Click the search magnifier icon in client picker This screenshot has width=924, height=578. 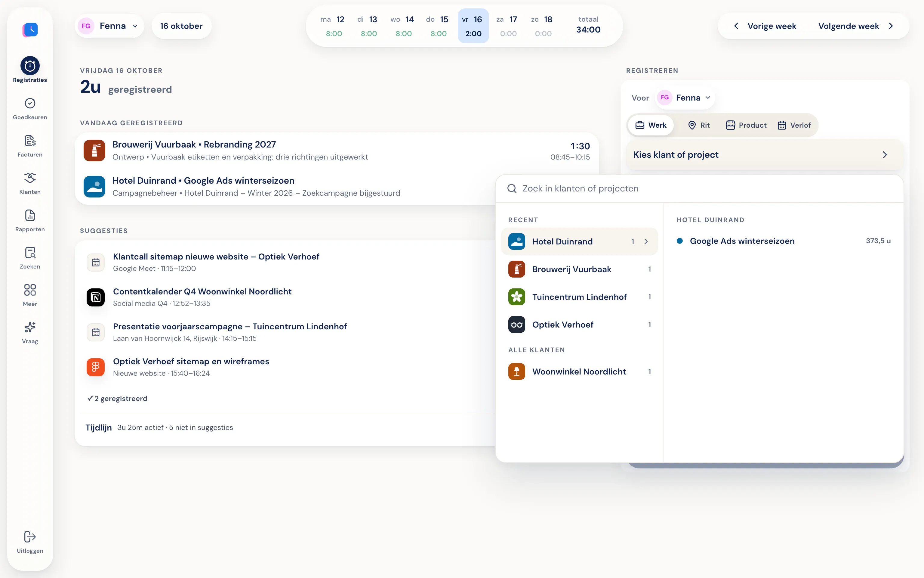(x=512, y=188)
